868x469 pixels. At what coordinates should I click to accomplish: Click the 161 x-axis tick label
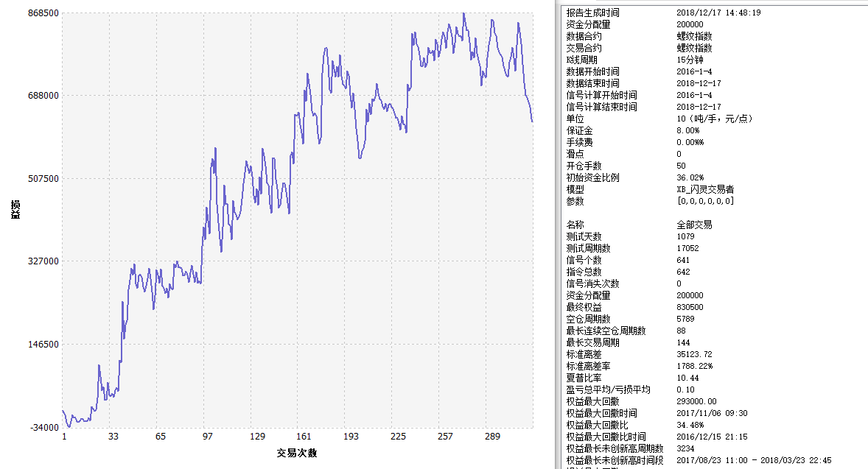coord(304,437)
